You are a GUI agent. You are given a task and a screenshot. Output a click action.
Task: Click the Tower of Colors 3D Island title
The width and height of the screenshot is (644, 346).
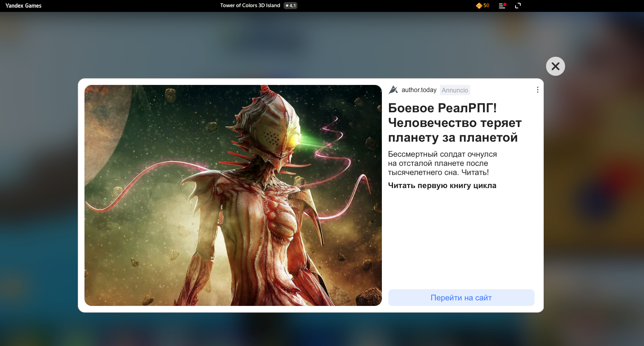pos(250,6)
